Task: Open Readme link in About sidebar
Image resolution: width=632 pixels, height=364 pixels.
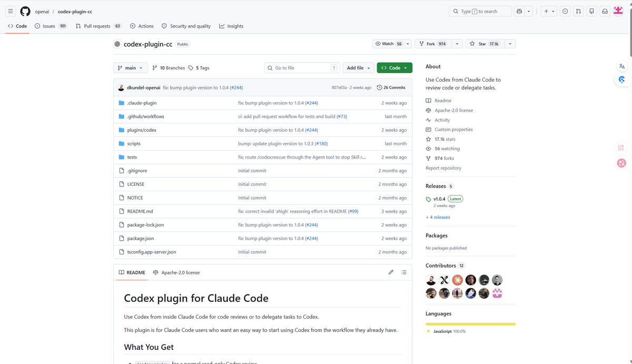Action: (439, 101)
